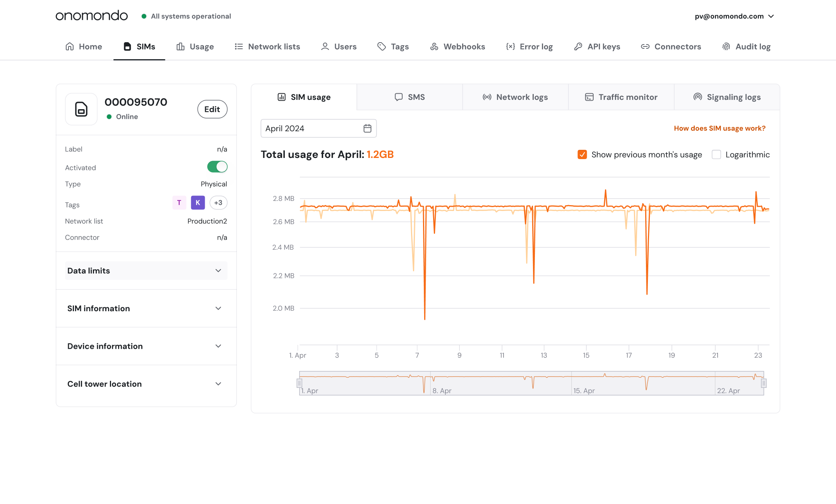Switch to the Traffic monitor tab
Image resolution: width=836 pixels, height=504 pixels.
(x=621, y=97)
